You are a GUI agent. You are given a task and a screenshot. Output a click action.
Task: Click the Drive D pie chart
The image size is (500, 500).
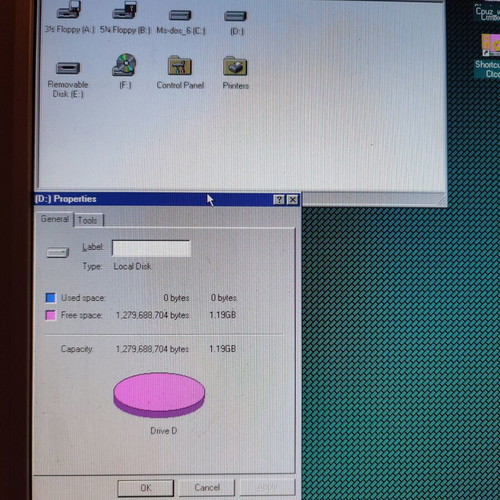pyautogui.click(x=159, y=395)
